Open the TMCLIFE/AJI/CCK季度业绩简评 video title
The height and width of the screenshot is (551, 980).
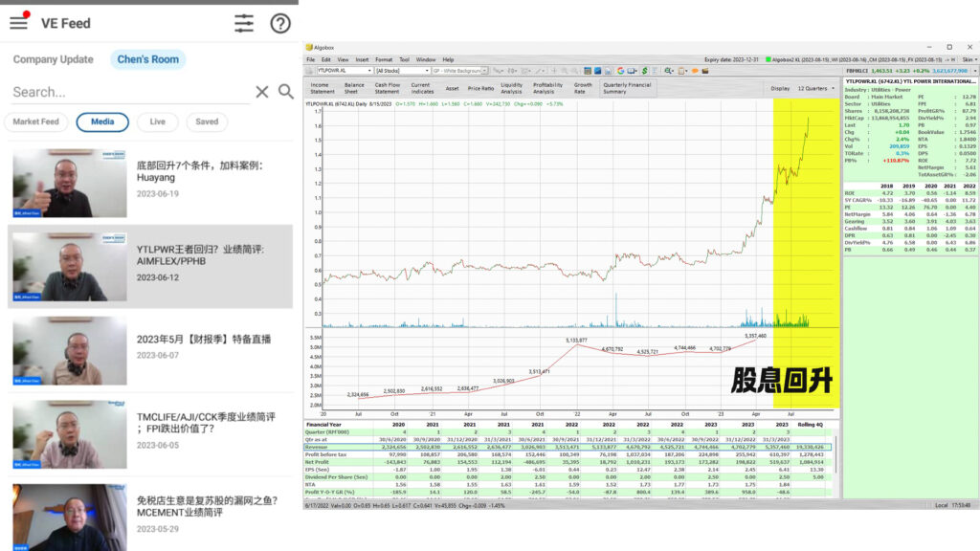point(207,422)
